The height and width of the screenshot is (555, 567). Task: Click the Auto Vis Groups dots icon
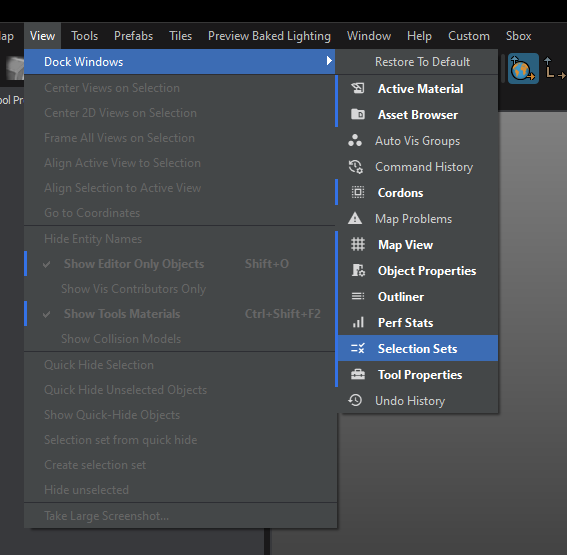click(355, 141)
